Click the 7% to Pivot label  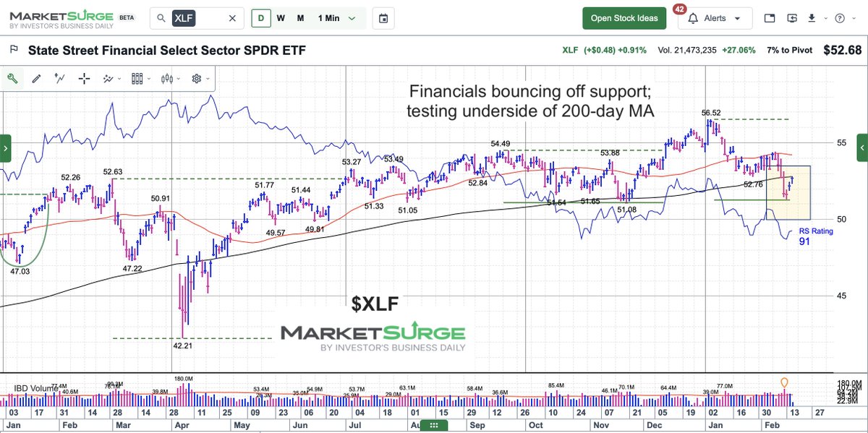791,51
